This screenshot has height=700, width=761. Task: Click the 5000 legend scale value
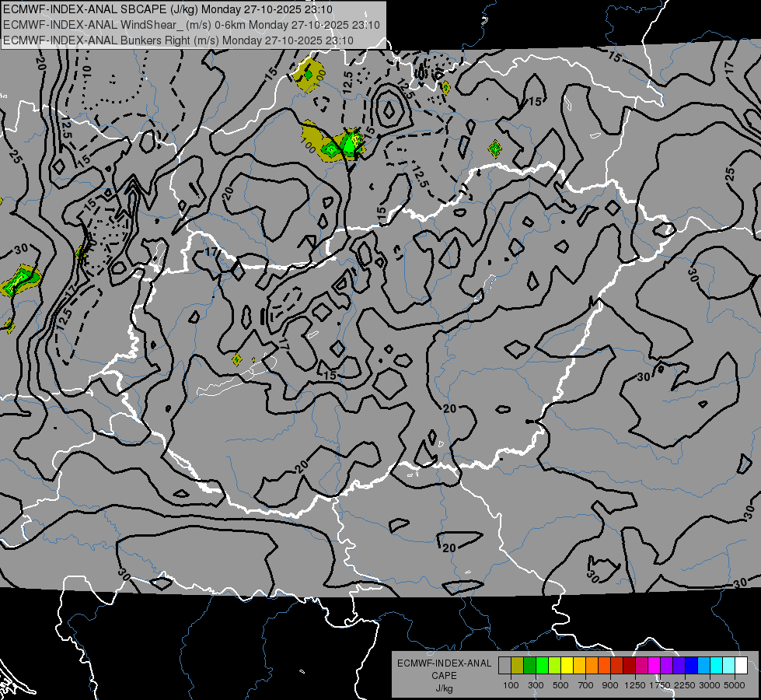pos(735,685)
